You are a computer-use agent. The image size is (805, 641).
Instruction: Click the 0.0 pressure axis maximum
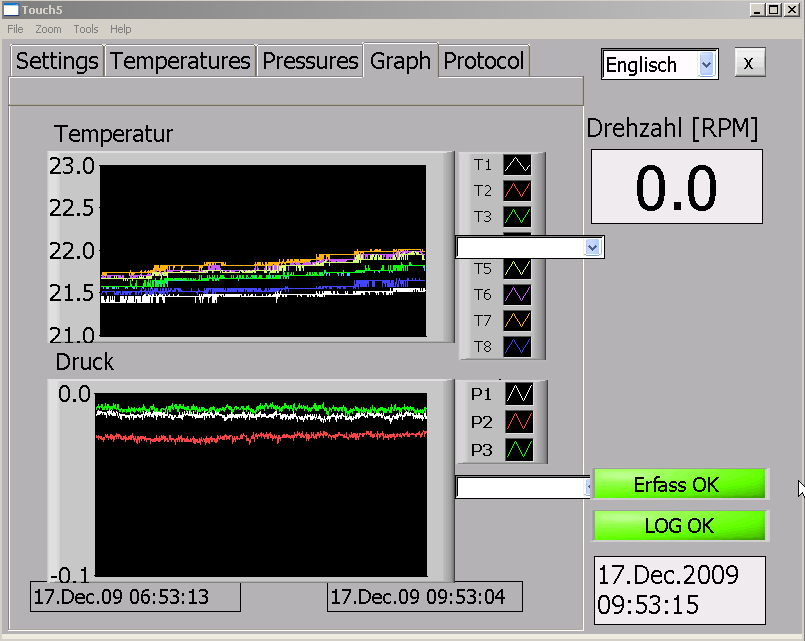coord(74,394)
